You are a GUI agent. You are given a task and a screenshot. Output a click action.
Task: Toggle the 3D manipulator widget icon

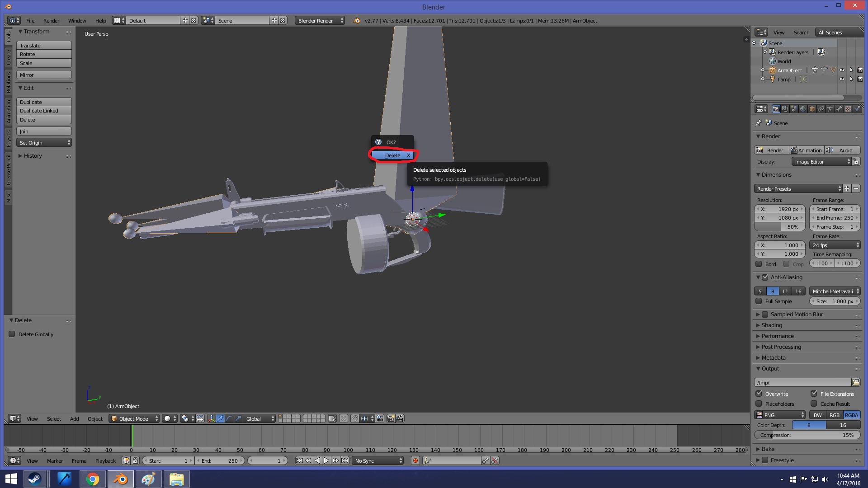(x=211, y=418)
